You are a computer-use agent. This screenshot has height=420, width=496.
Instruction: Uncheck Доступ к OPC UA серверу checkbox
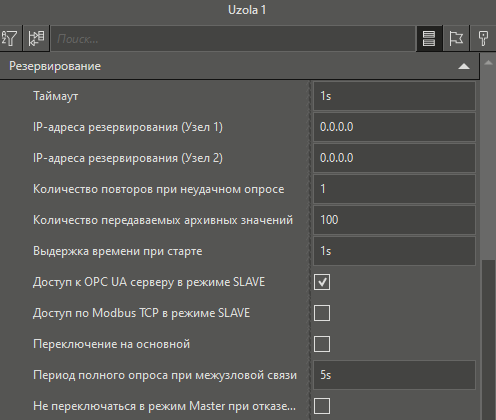pyautogui.click(x=322, y=282)
